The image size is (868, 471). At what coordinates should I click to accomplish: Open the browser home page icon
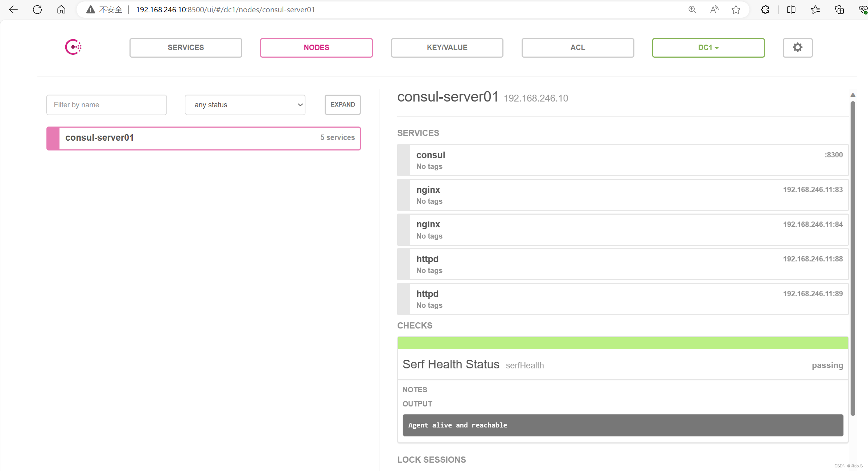61,10
